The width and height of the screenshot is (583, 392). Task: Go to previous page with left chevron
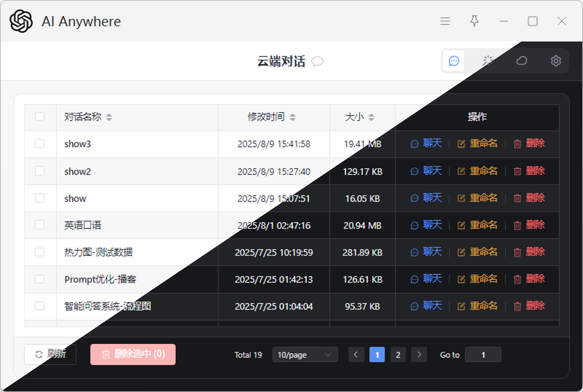point(356,355)
